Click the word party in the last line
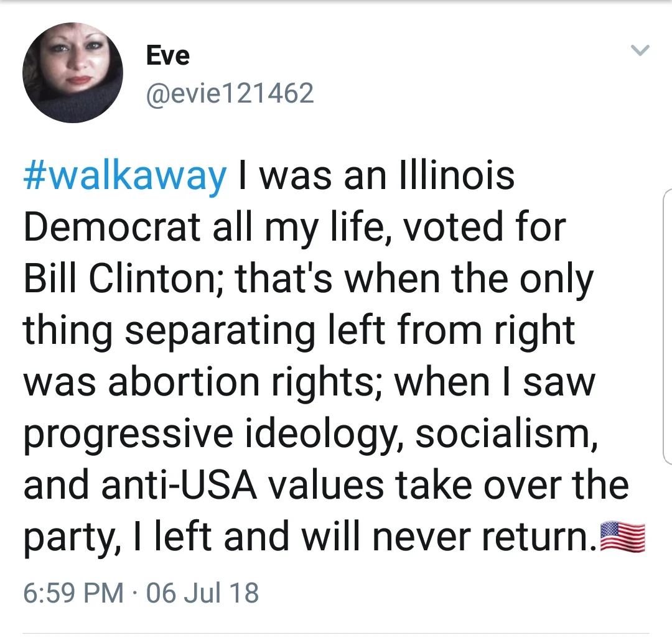Viewport: 672px width, 638px height. pyautogui.click(x=68, y=539)
